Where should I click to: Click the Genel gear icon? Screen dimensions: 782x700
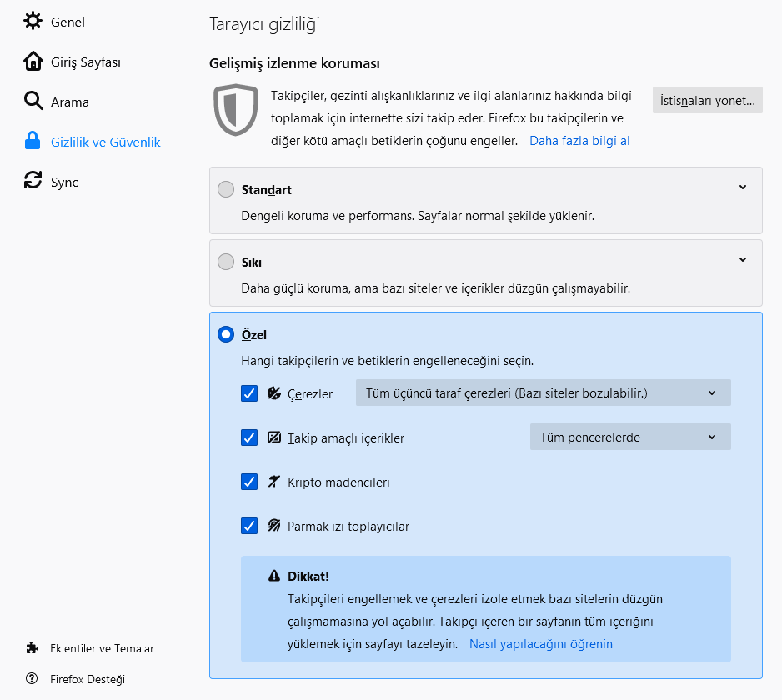pyautogui.click(x=33, y=22)
